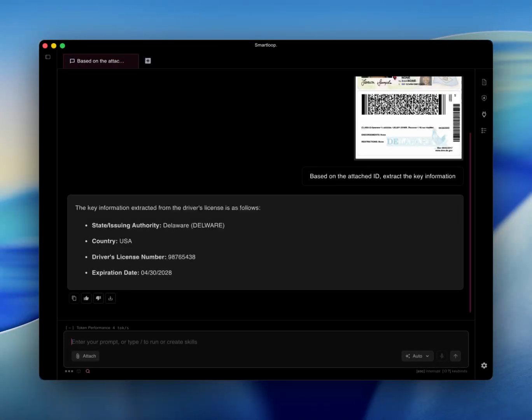The image size is (532, 420).
Task: Click the keybinds hint text
Action: 455,371
